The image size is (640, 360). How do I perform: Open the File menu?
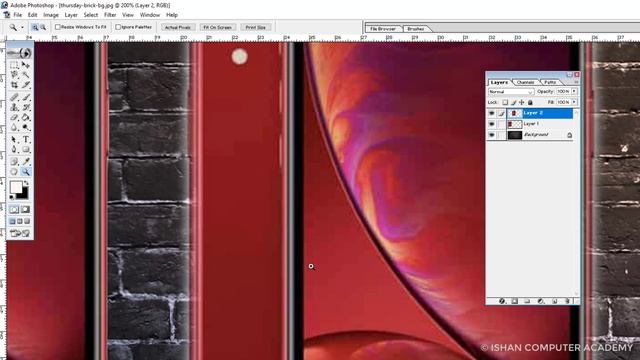[18, 15]
